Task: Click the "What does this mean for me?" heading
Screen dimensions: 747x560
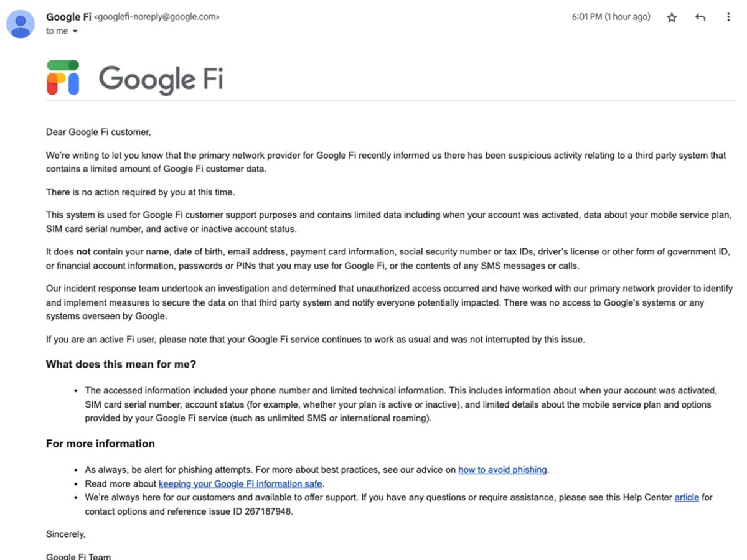Action: [121, 365]
